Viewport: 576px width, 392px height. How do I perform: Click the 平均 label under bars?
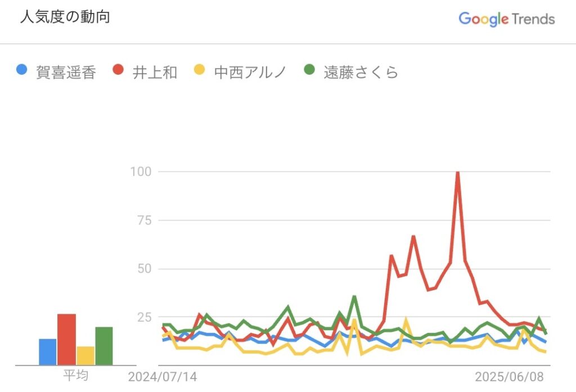[76, 376]
